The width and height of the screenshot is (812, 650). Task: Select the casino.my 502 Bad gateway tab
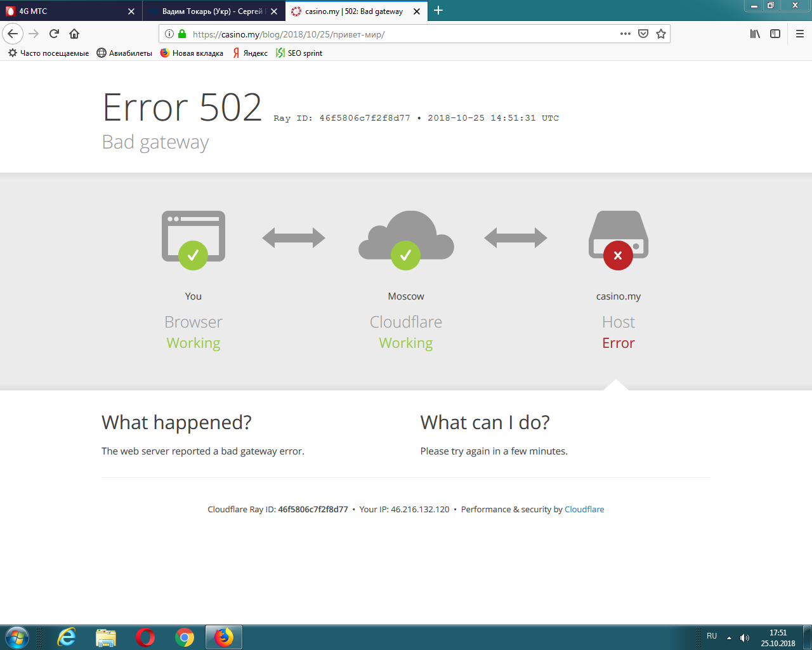(x=356, y=11)
